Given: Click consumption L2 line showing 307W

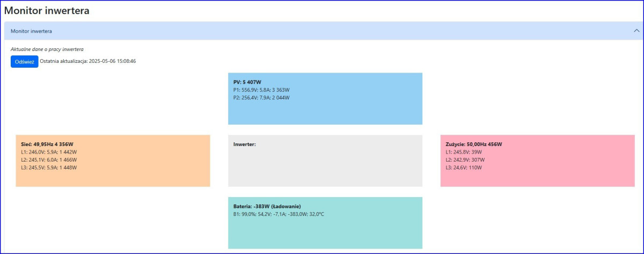Looking at the screenshot, I should click(465, 159).
